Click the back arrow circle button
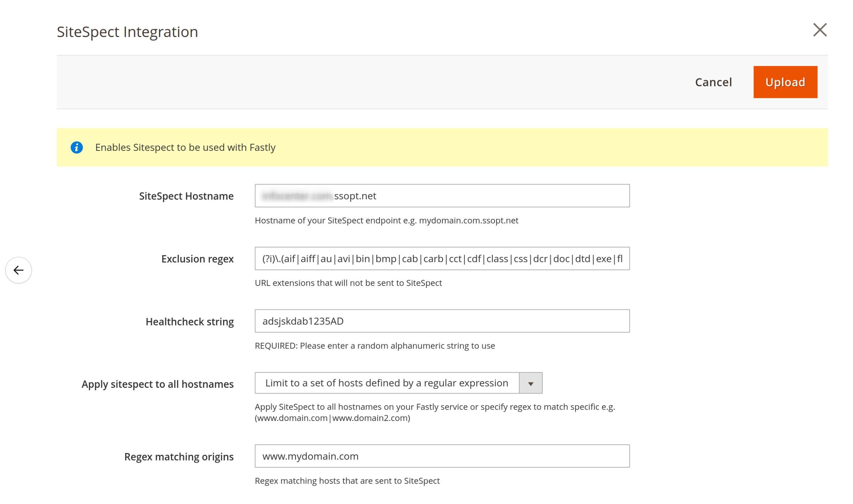853x504 pixels. 19,270
